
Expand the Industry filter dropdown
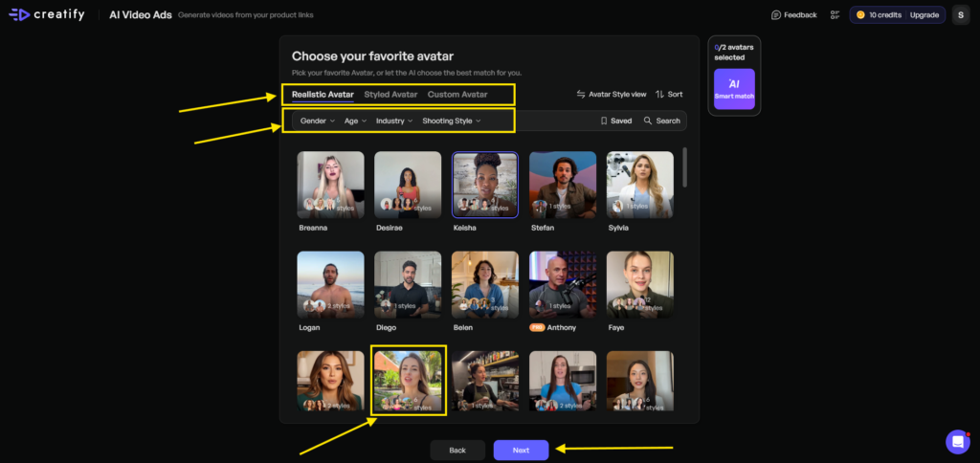394,121
